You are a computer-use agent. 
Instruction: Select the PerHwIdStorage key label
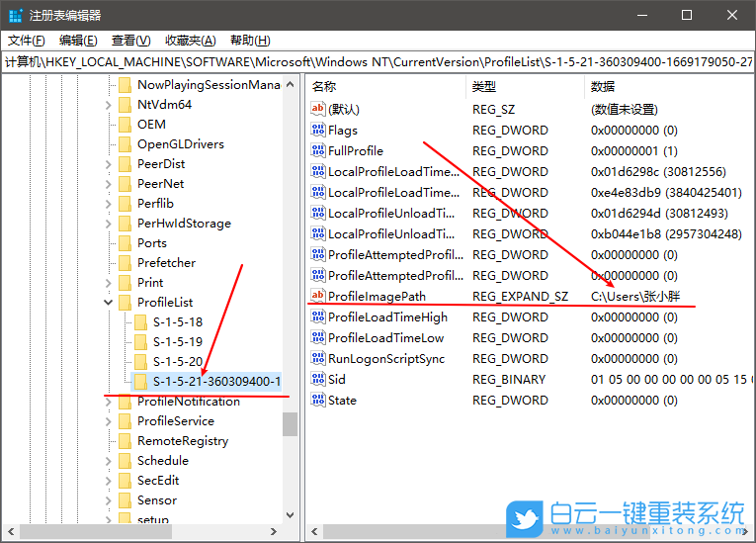(x=184, y=224)
